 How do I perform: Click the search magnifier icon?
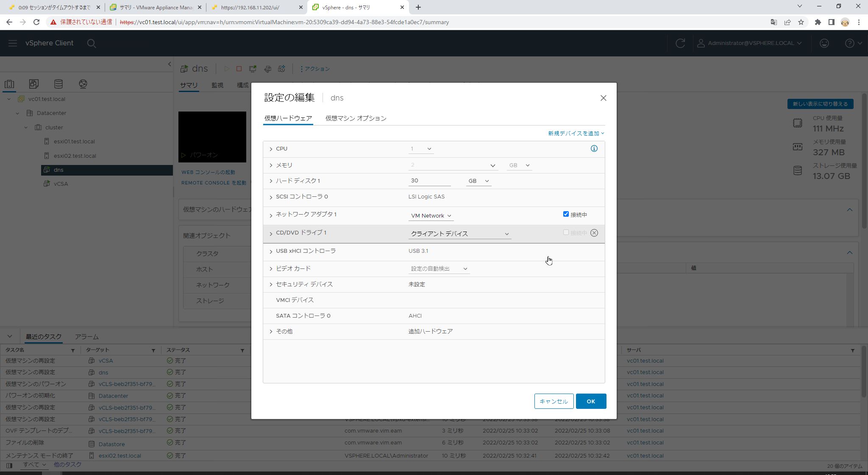[92, 43]
